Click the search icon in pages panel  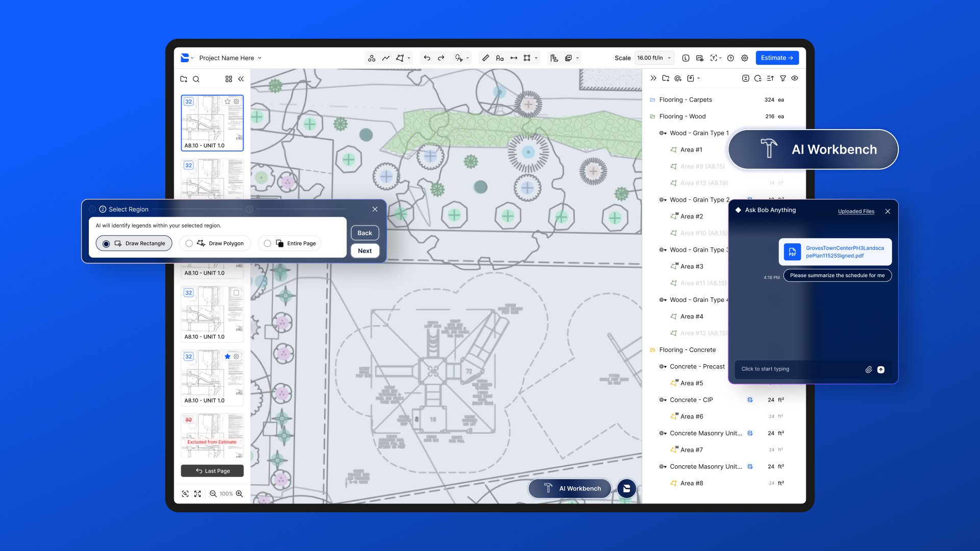click(x=196, y=79)
